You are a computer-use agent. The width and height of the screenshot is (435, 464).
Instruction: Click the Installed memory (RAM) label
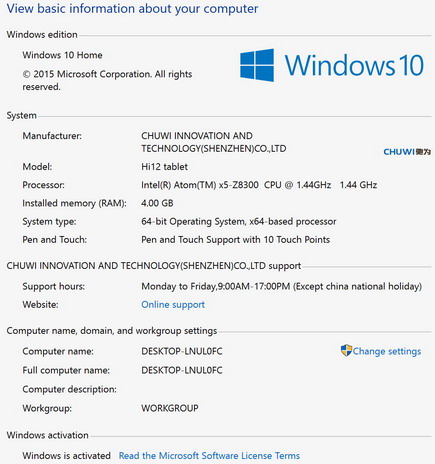point(74,203)
